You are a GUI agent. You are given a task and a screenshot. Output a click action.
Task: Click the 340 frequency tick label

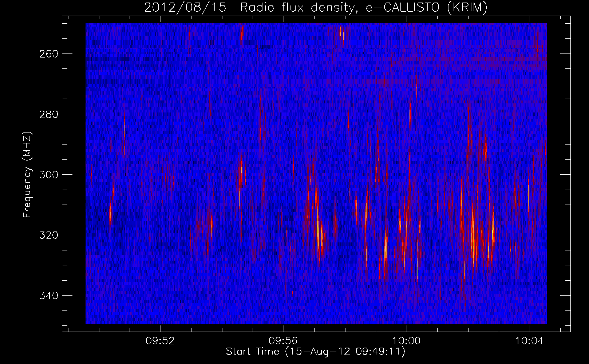point(48,296)
